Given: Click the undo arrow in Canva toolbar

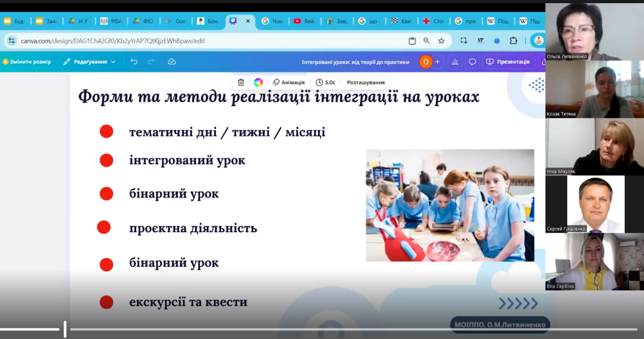Looking at the screenshot, I should pos(134,62).
